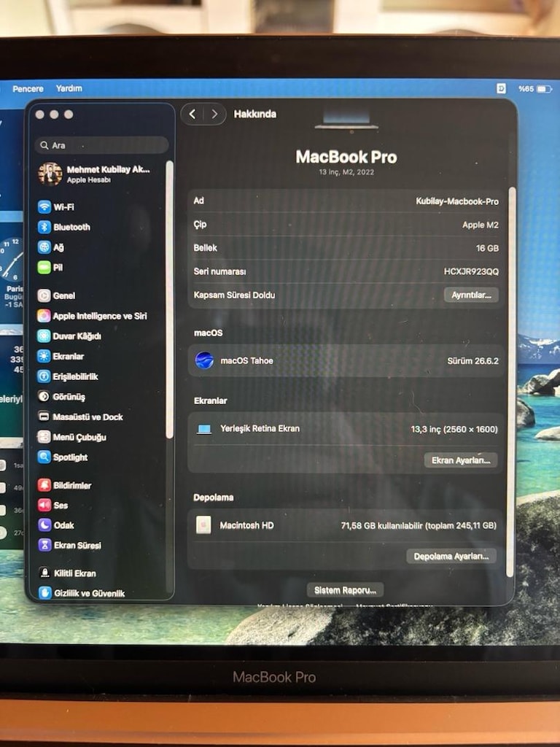Open the Ekranlar displays icon

[44, 356]
